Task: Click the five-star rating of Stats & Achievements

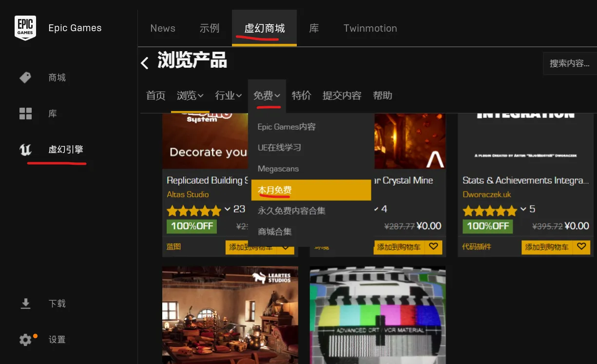Action: (490, 211)
